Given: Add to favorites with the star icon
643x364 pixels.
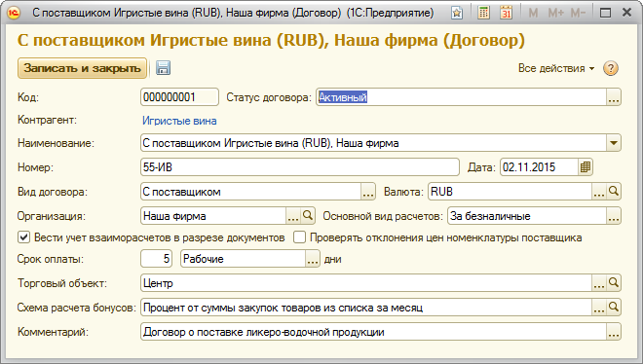Looking at the screenshot, I should [457, 13].
